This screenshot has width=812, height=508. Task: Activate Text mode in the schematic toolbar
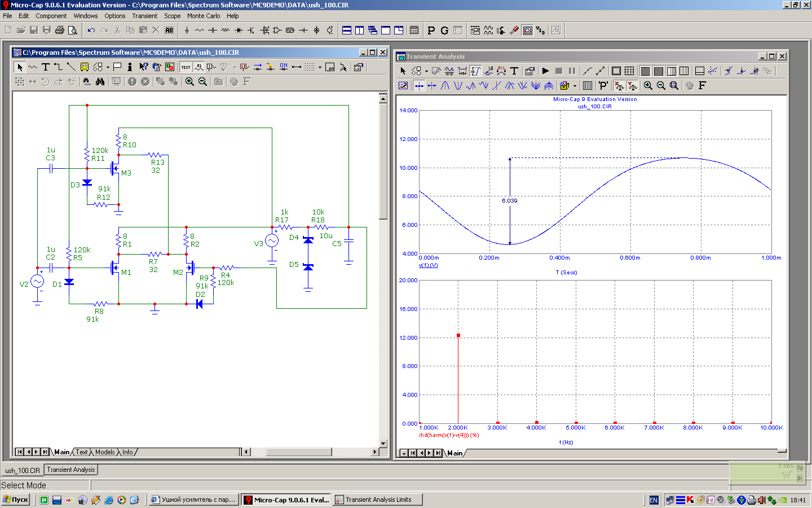coord(46,67)
